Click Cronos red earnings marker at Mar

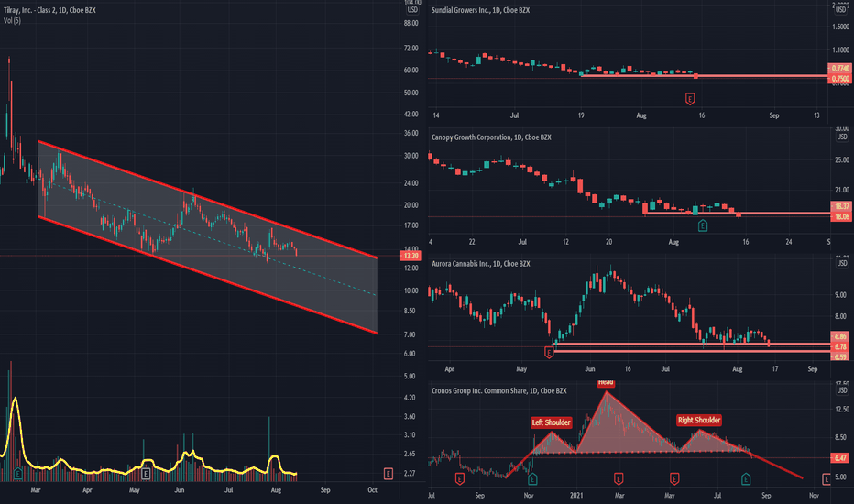click(619, 479)
